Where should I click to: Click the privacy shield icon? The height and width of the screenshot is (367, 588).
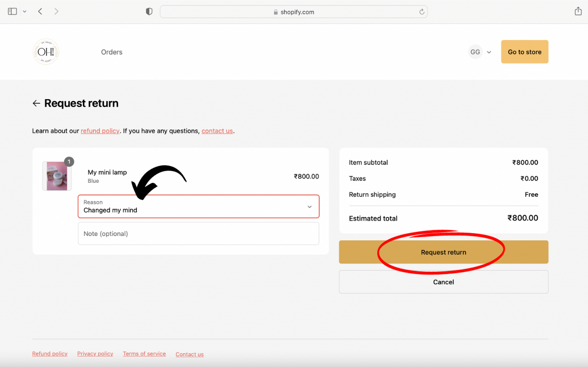coord(149,12)
